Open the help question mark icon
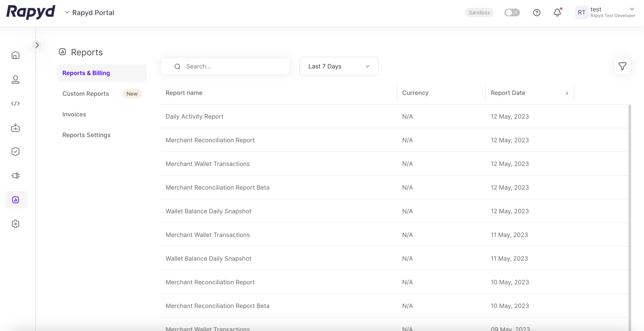 tap(536, 13)
